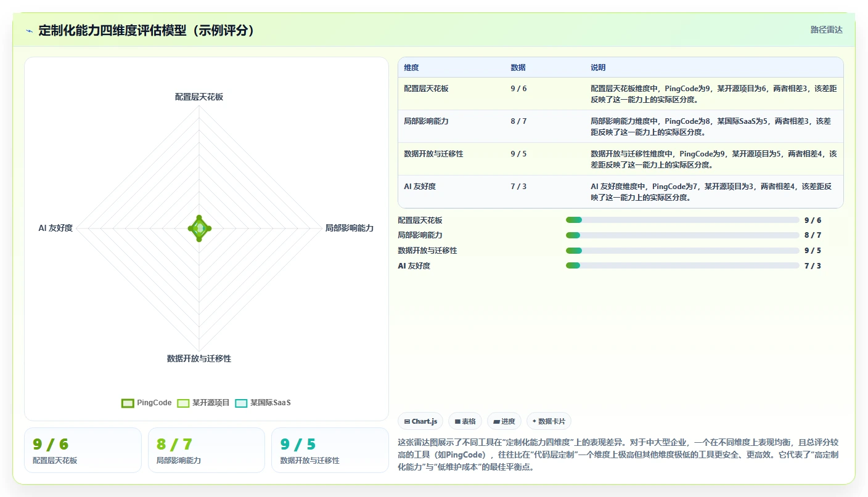Screen dimensions: 868x497
Task: Click the 数据开放与迁移性 progress bar
Action: pyautogui.click(x=682, y=251)
